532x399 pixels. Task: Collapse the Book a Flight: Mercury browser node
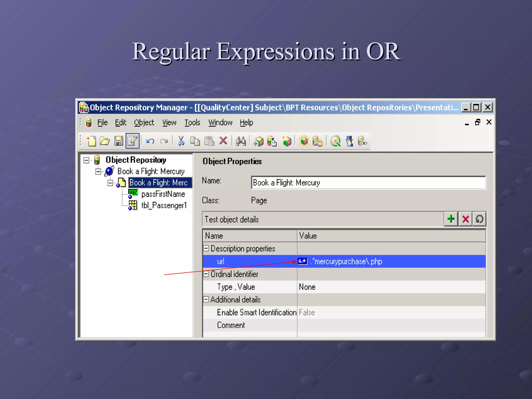(98, 171)
